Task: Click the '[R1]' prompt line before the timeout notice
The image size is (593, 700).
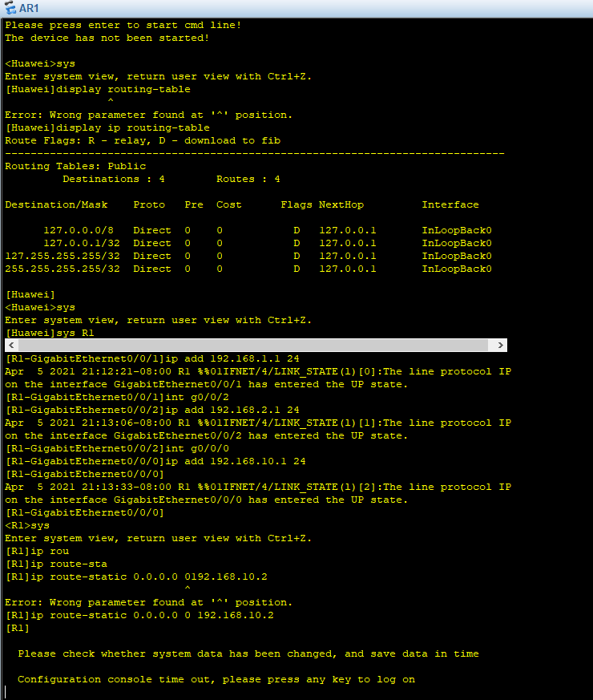Action: coord(18,628)
